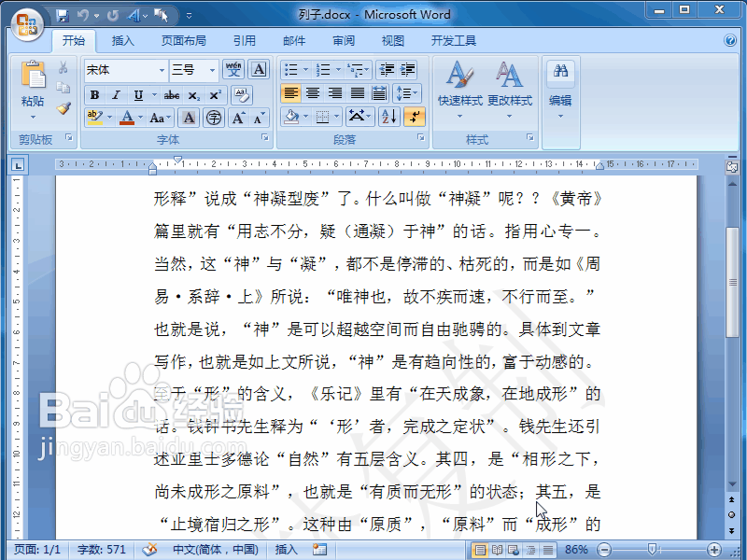This screenshot has height=560, width=747.
Task: Apply the red font color swatch
Action: (x=127, y=118)
